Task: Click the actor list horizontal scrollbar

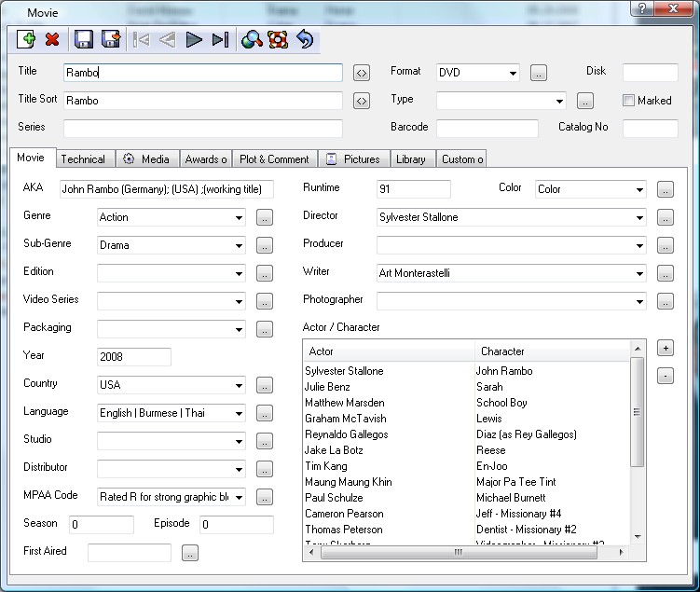Action: click(459, 552)
